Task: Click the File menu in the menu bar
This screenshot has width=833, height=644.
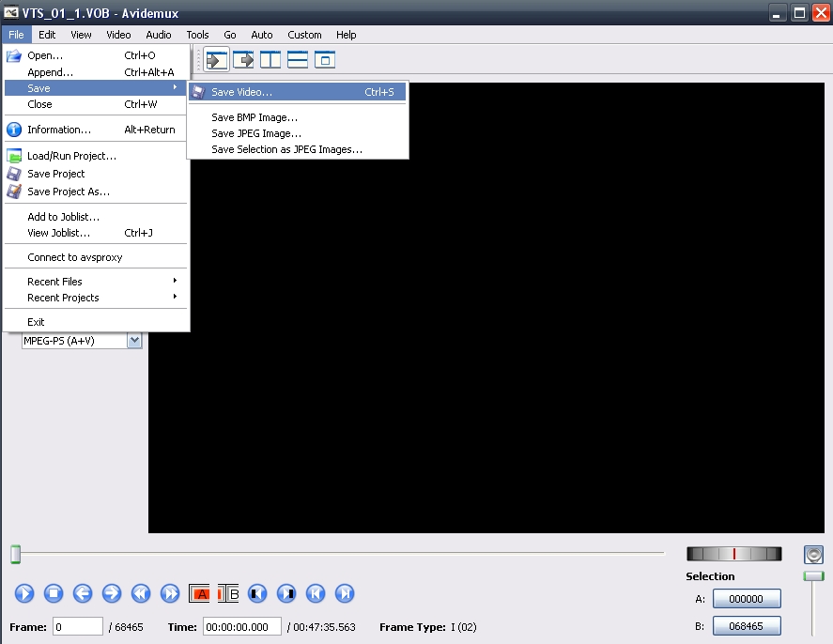Action: tap(16, 35)
